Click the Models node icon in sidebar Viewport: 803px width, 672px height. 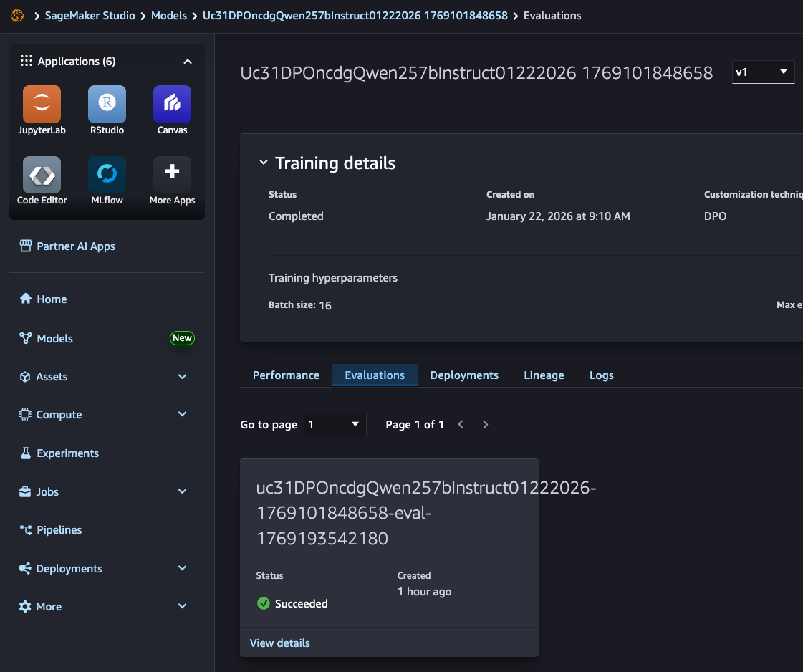(26, 338)
